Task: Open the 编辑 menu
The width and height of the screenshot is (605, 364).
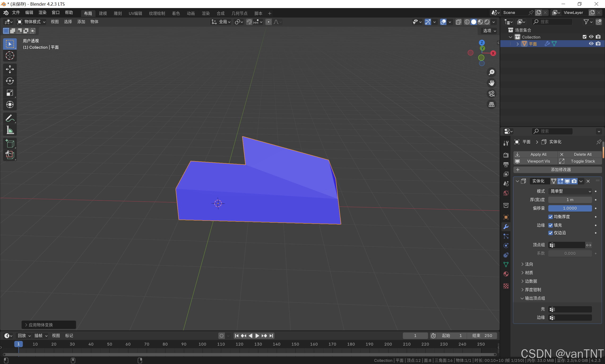Action: coord(29,13)
